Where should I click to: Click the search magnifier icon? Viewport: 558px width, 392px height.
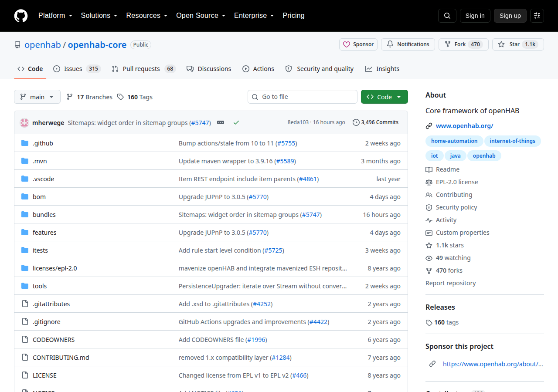coord(447,16)
